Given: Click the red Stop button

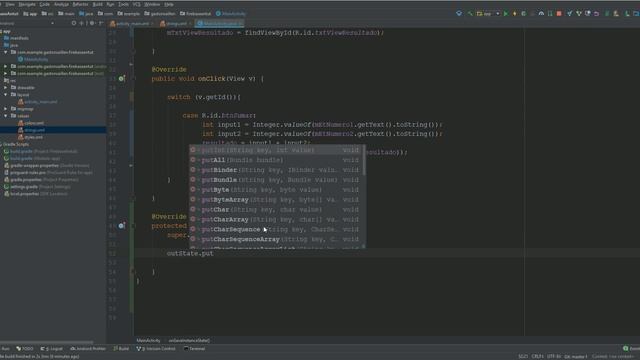Looking at the screenshot, I should 559,13.
